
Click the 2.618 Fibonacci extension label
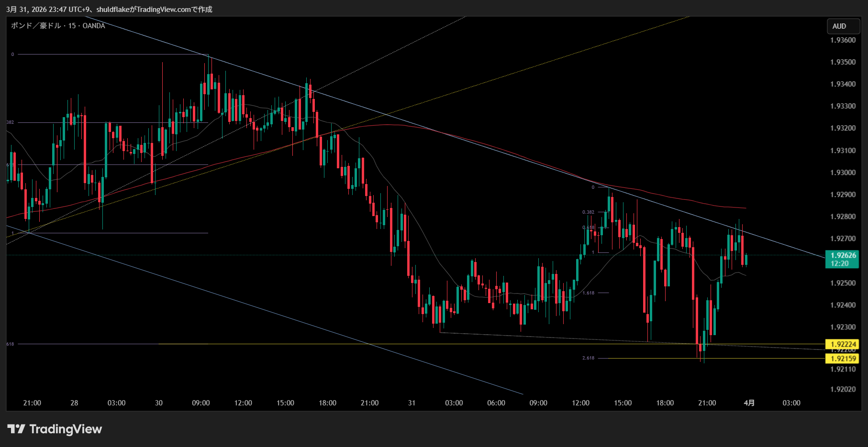point(588,358)
